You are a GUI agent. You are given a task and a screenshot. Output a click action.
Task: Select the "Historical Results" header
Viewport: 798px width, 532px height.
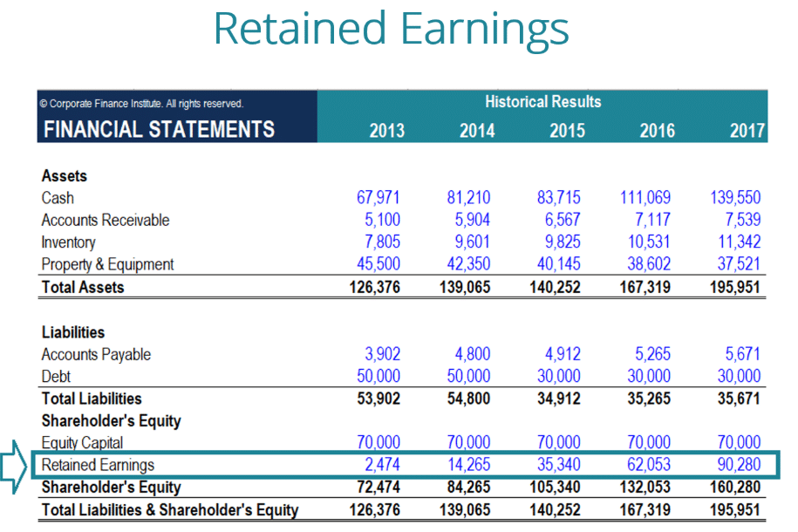pyautogui.click(x=543, y=102)
